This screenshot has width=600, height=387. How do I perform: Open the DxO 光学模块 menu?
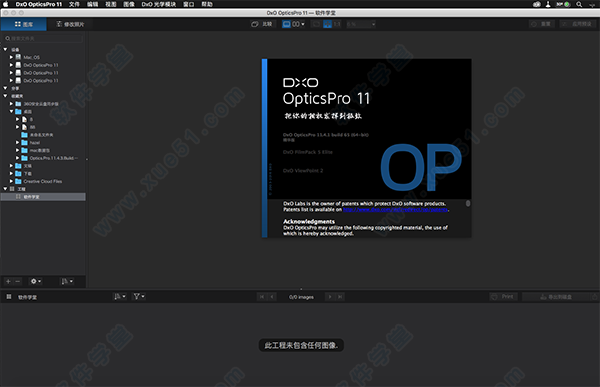point(158,4)
